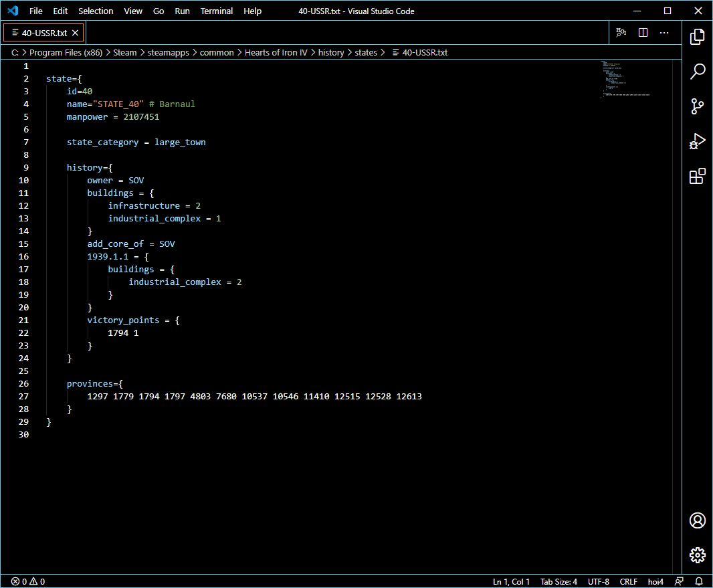Open the Manage gear settings icon

[x=697, y=555]
